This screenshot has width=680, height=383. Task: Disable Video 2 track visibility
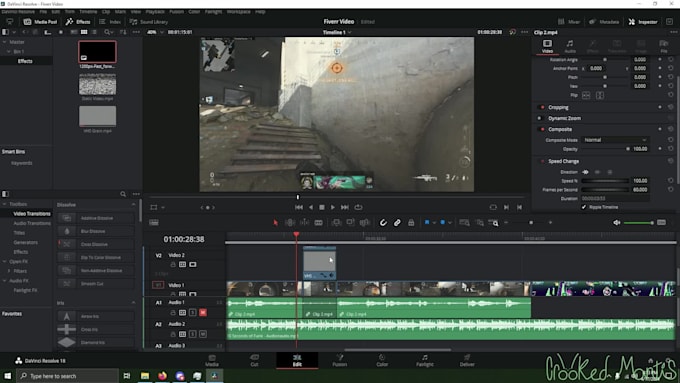click(x=193, y=264)
